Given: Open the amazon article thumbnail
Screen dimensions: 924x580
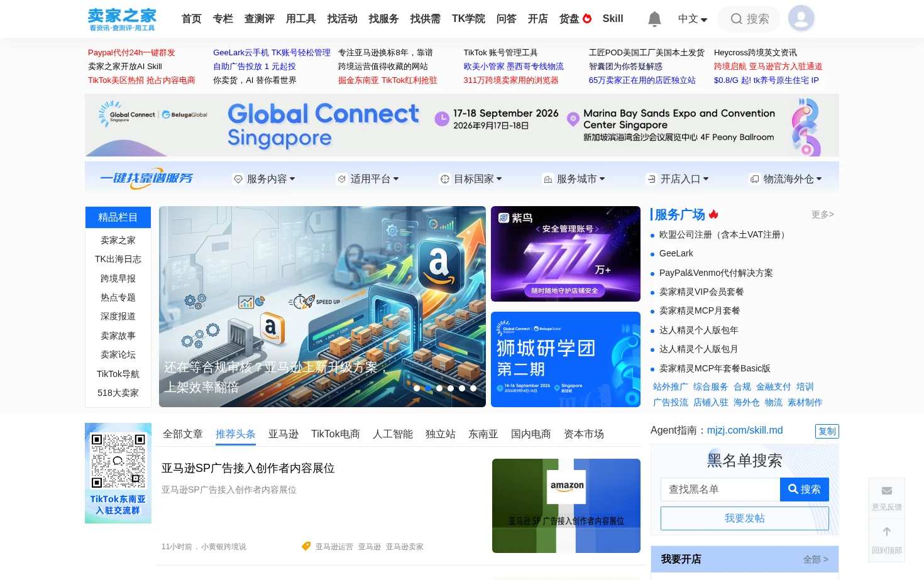Looking at the screenshot, I should 566,506.
